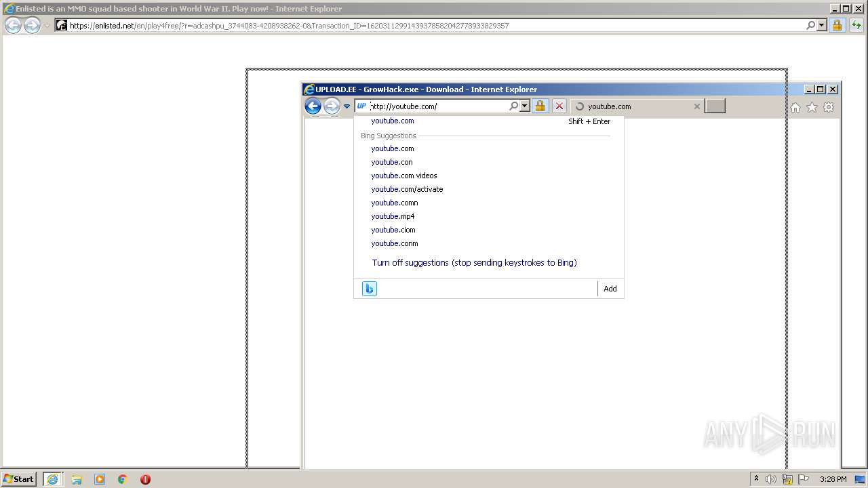Select suggestion youtube.com/activate
Image resolution: width=868 pixels, height=488 pixels.
click(488, 189)
